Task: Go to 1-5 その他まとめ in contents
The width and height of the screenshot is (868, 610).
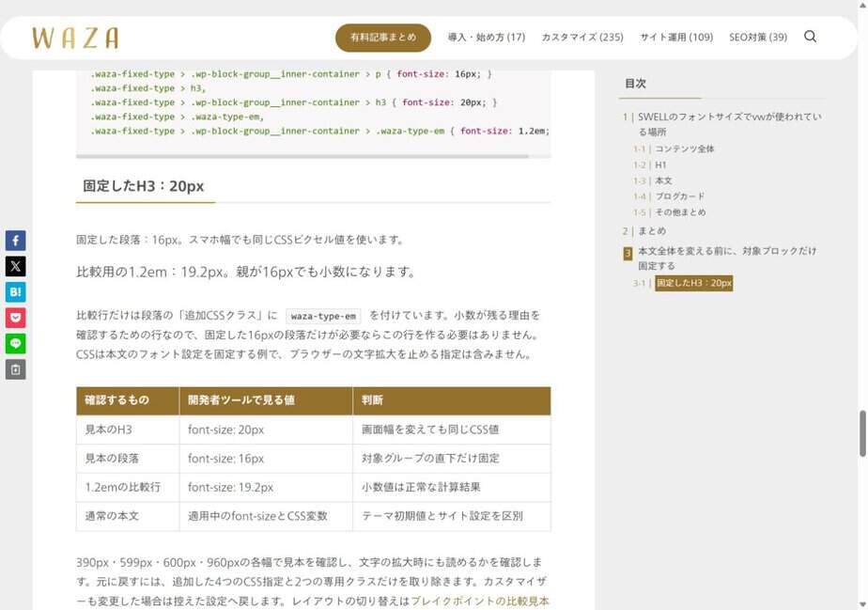Action: pos(680,212)
